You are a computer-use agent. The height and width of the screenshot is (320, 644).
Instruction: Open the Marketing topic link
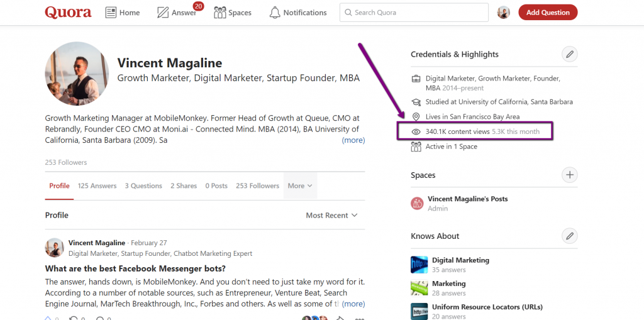(448, 284)
